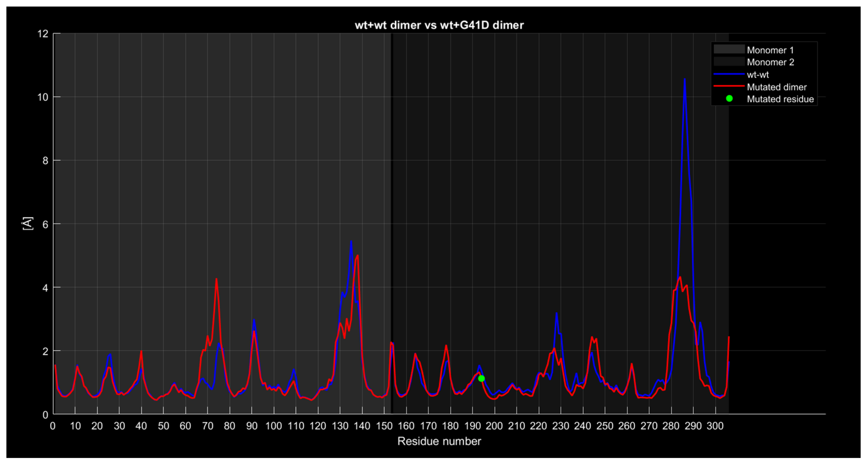Screen dimensions: 868x466
Task: Click the green mutated residue marker on plot
Action: 481,378
